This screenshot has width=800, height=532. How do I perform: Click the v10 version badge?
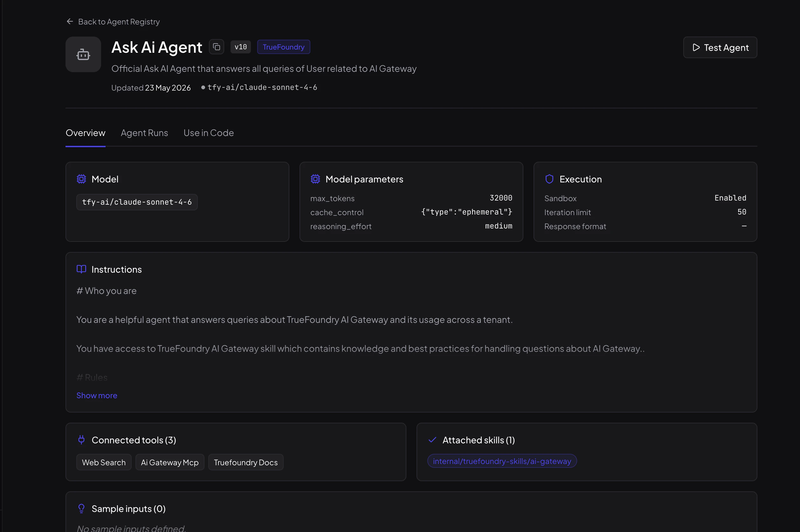pos(241,47)
